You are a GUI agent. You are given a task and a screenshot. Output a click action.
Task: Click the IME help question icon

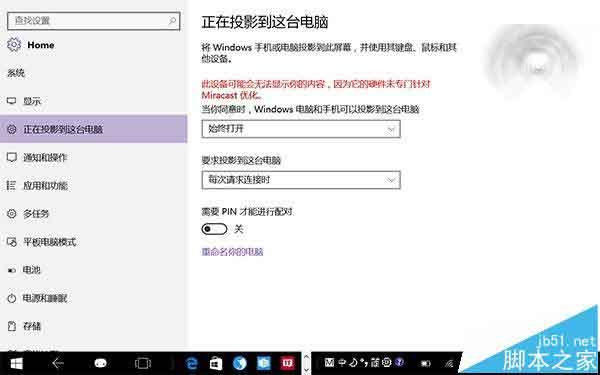tap(399, 362)
